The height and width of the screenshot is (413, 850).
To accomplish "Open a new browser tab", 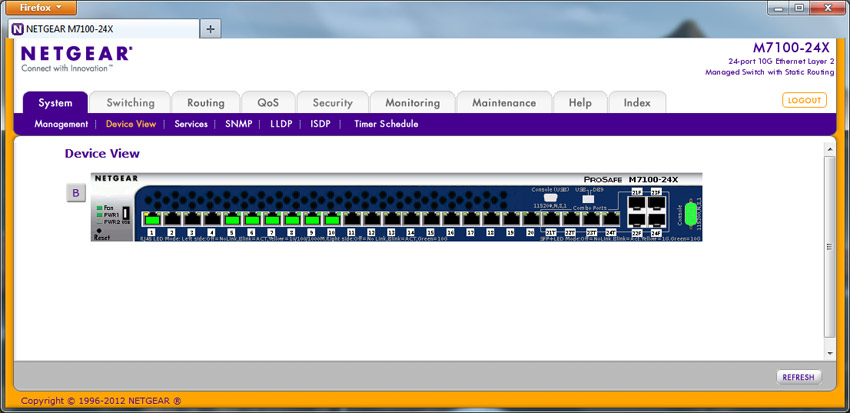I will (211, 29).
